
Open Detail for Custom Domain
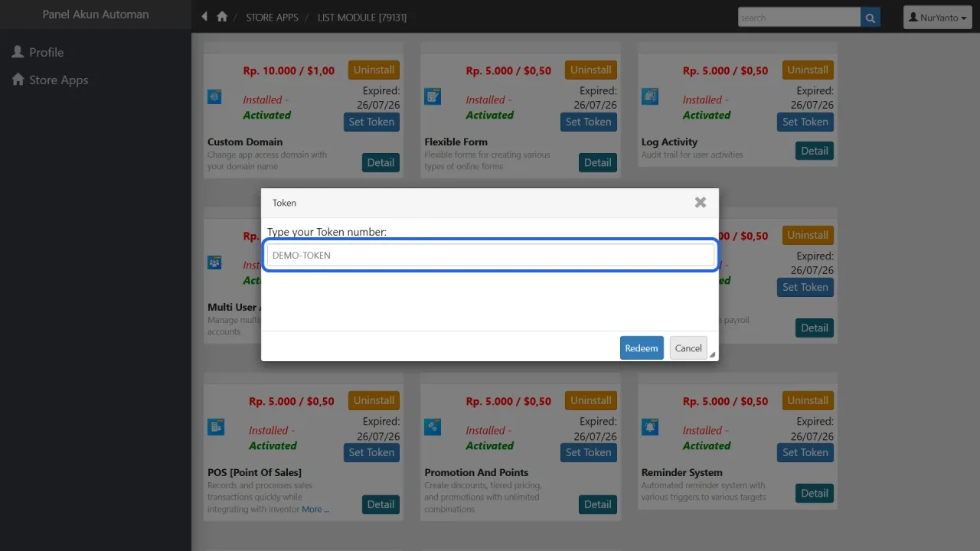381,162
